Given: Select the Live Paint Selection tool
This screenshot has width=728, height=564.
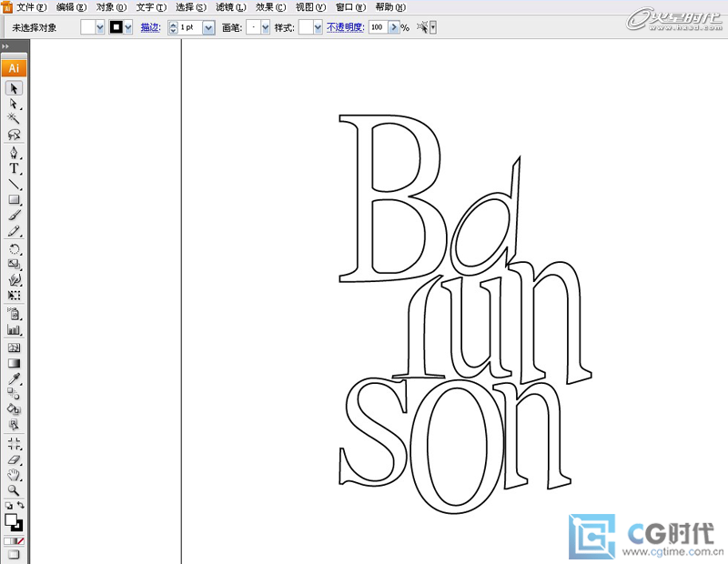Looking at the screenshot, I should [x=14, y=424].
